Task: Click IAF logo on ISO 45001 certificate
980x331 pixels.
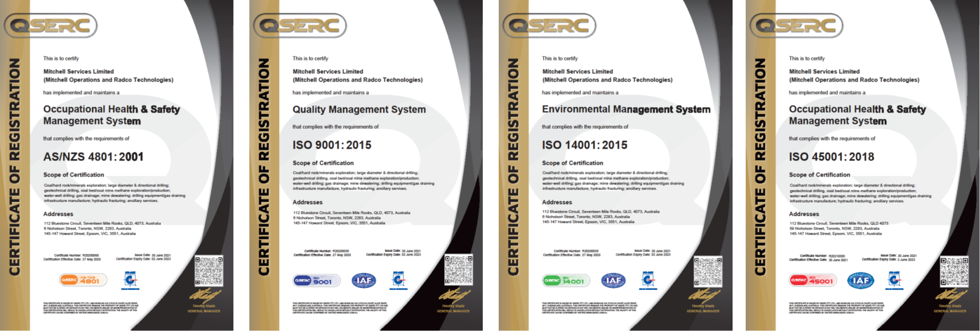Action: coord(860,281)
